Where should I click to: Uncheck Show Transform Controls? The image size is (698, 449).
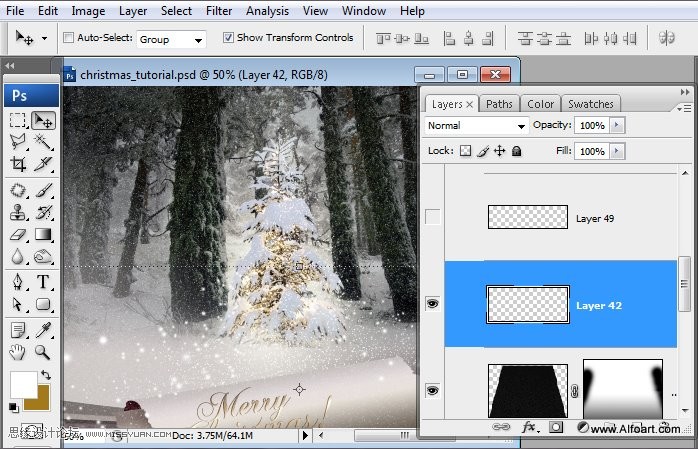[x=228, y=37]
